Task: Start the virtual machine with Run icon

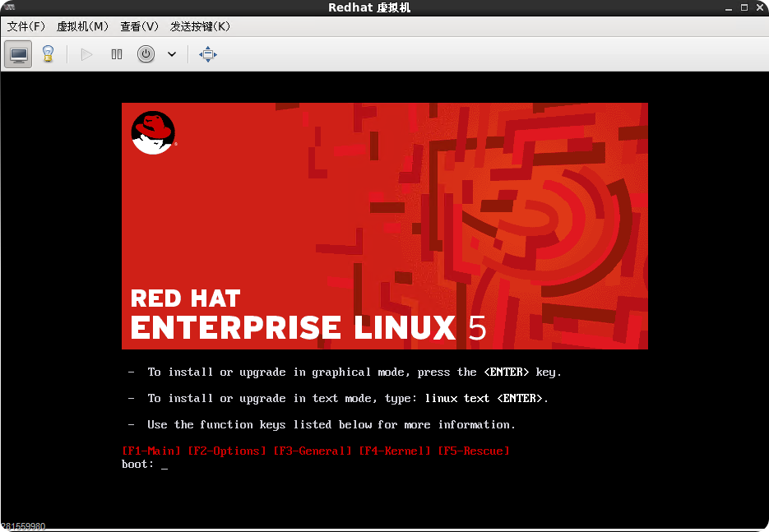Action: [x=87, y=54]
